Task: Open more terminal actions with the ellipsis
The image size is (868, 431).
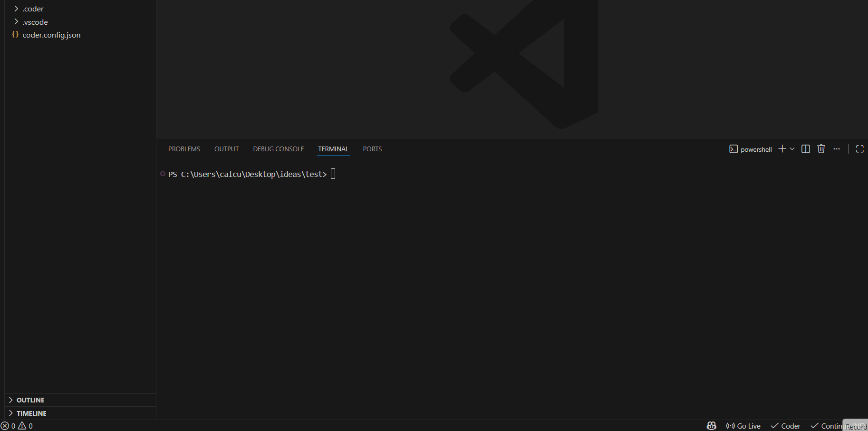Action: [x=837, y=148]
